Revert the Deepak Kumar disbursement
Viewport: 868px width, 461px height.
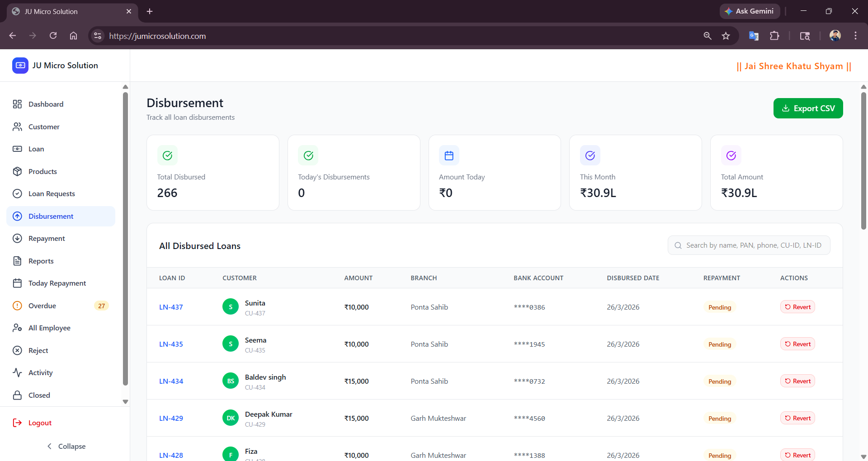click(797, 419)
